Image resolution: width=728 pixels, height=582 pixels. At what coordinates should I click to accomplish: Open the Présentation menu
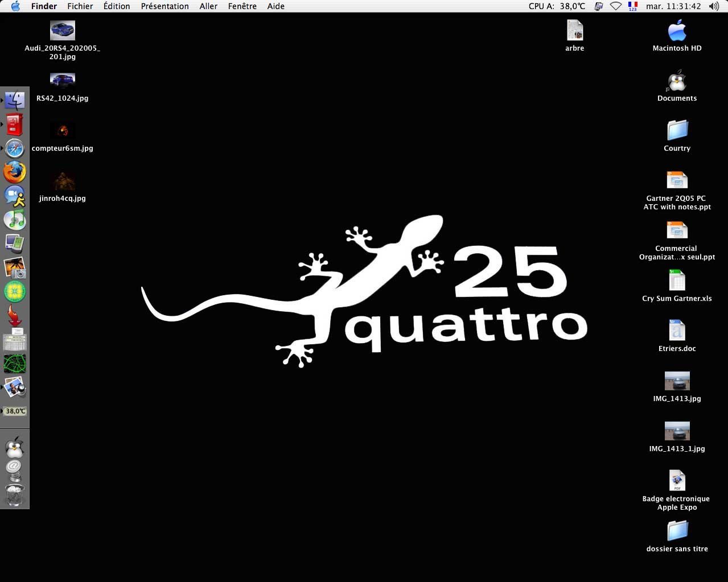tap(164, 6)
